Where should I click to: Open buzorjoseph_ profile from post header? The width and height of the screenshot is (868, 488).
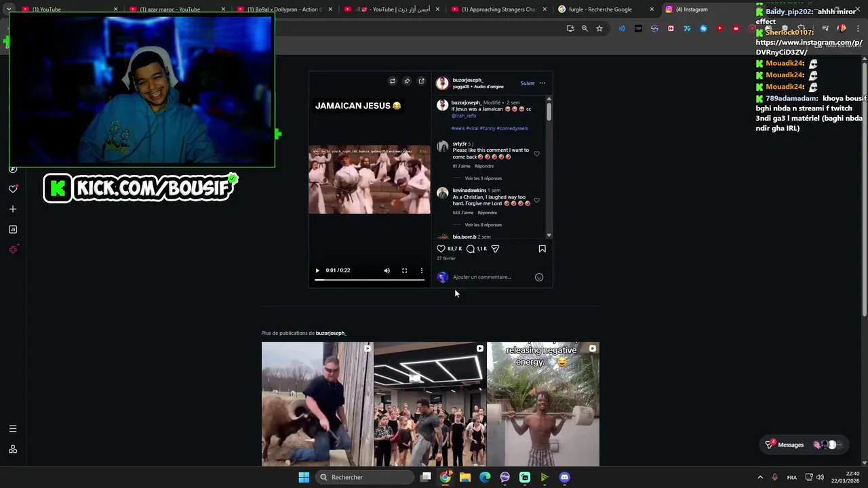468,80
